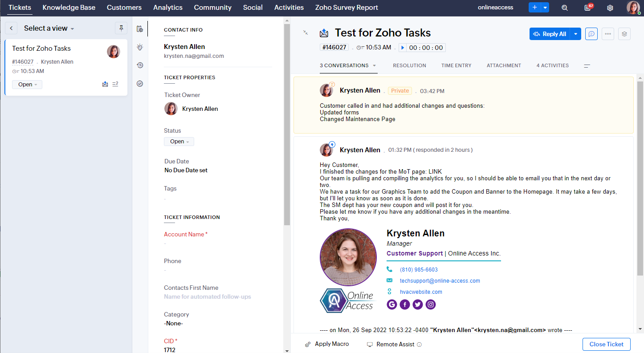
Task: Expand the Reply All dropdown arrow
Action: click(576, 34)
